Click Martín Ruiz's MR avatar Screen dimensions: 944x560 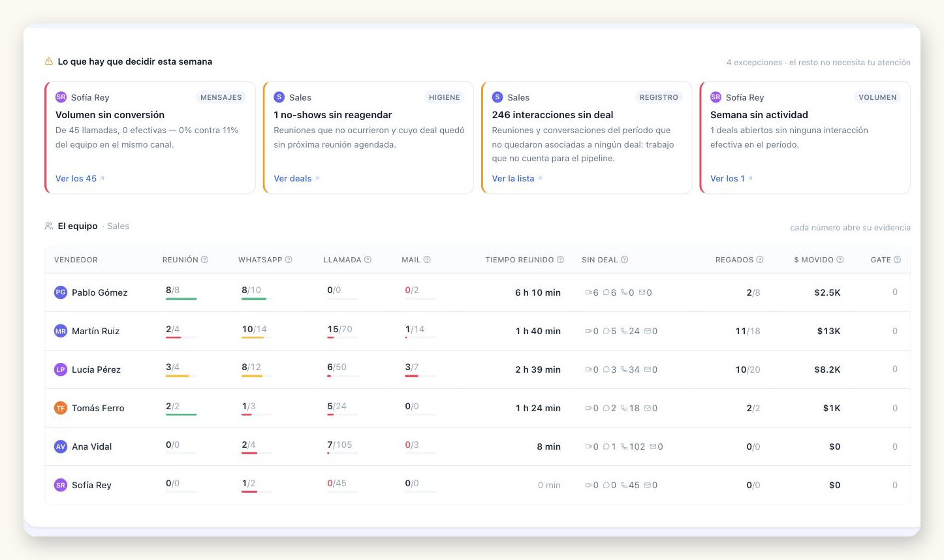pos(61,331)
